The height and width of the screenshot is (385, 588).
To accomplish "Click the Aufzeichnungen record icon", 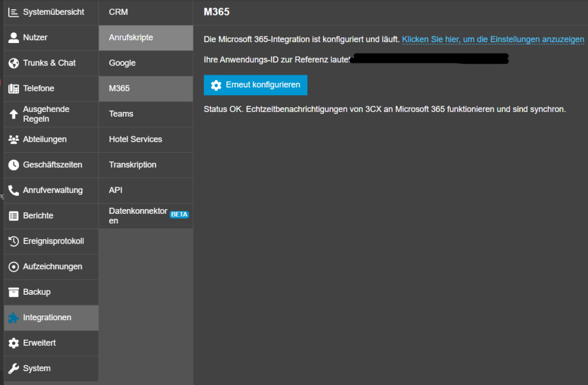I will tap(14, 267).
